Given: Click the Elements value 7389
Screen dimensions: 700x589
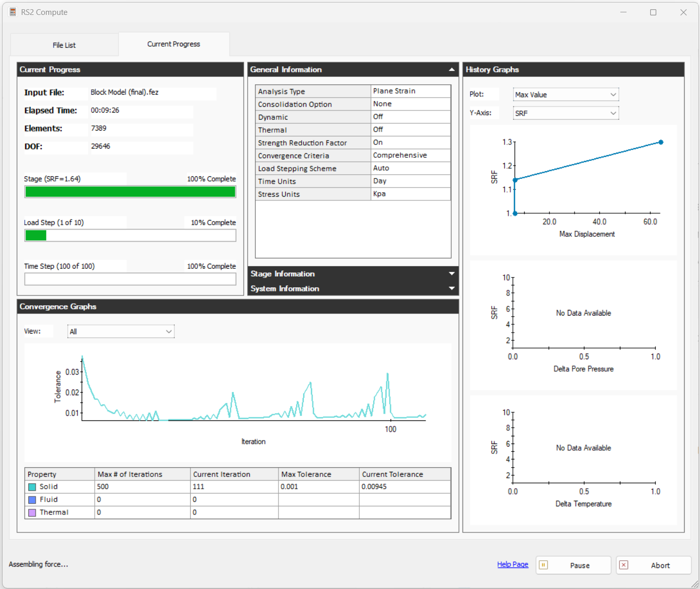Looking at the screenshot, I should [x=99, y=128].
